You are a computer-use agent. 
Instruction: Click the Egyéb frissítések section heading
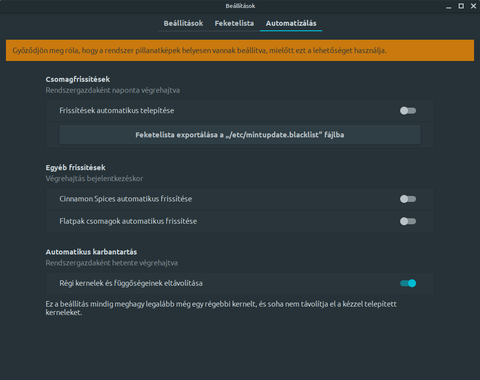pyautogui.click(x=75, y=168)
